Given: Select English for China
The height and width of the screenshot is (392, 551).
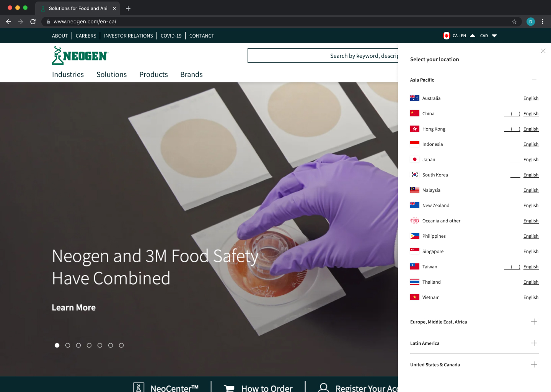Looking at the screenshot, I should pyautogui.click(x=531, y=114).
